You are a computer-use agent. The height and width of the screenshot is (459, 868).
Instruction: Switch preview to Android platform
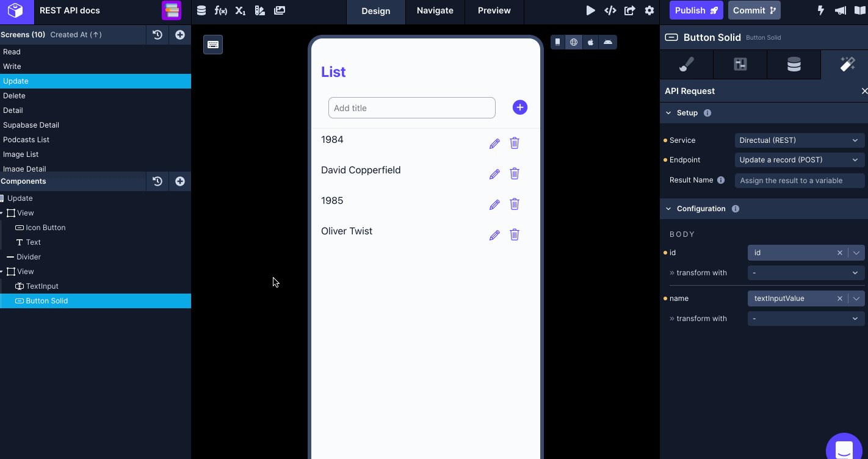(x=608, y=42)
